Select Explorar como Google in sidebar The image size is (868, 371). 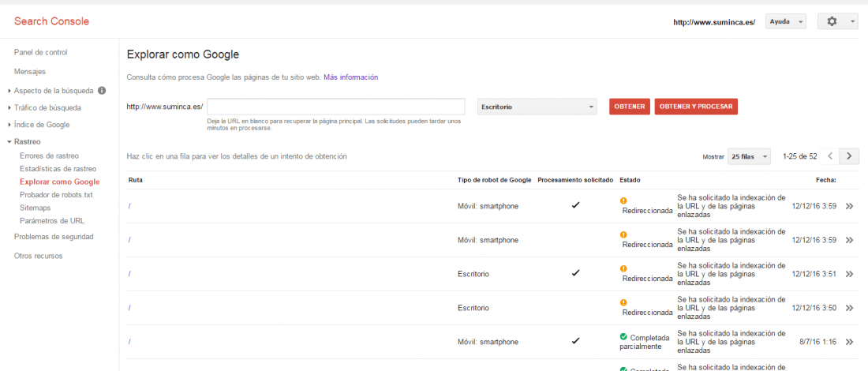click(x=60, y=182)
